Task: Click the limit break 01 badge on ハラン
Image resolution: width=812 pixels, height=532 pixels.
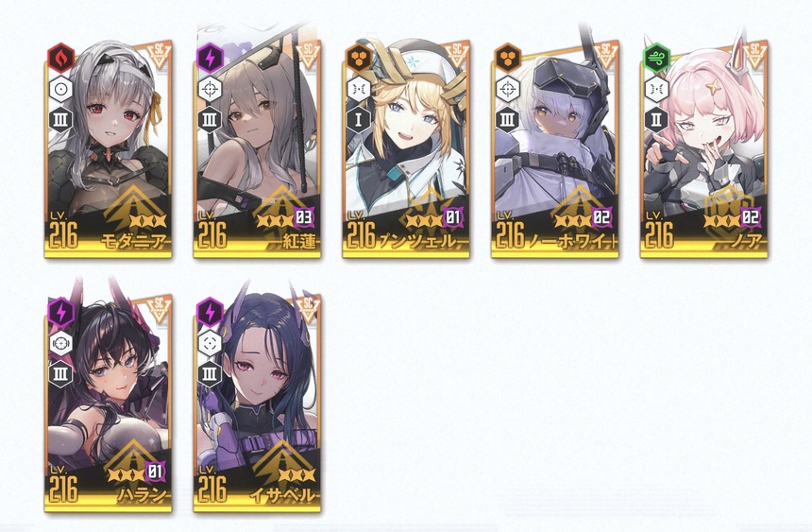Action: pyautogui.click(x=155, y=472)
